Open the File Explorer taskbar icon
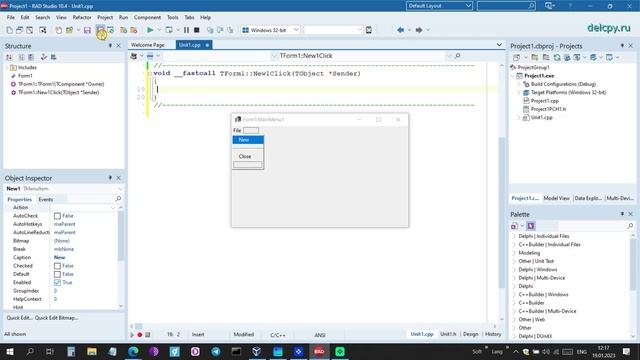Image resolution: width=640 pixels, height=360 pixels. [92, 351]
